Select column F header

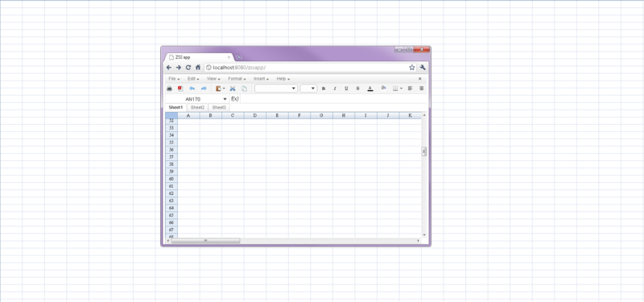point(299,115)
